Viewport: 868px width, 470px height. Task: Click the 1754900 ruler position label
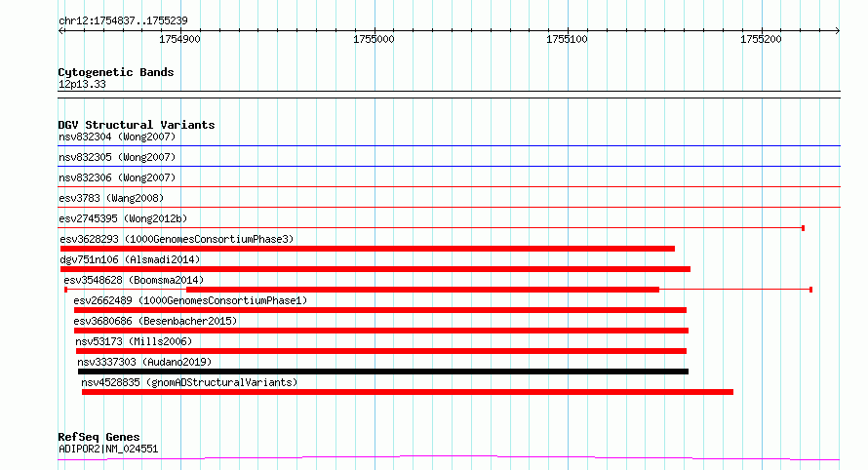click(179, 39)
